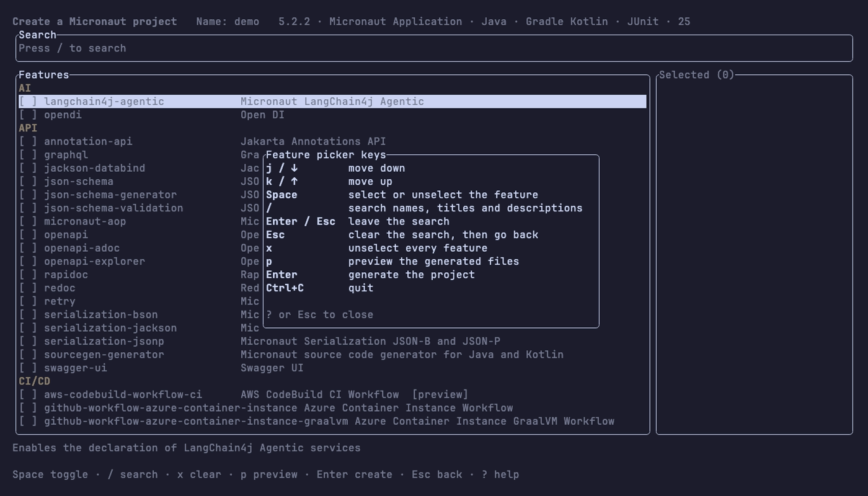The height and width of the screenshot is (496, 868).
Task: Click the 'Gradle Kotlin' header text
Action: [567, 22]
